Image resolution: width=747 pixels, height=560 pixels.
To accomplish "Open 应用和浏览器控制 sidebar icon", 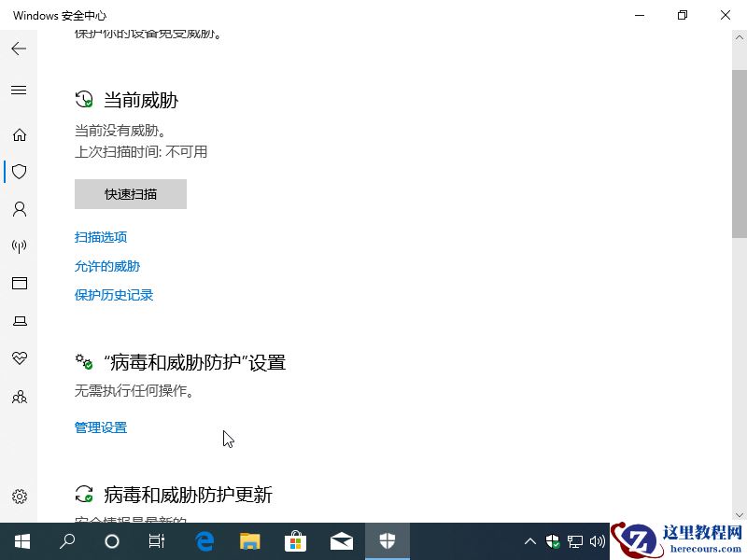I will coord(19,284).
